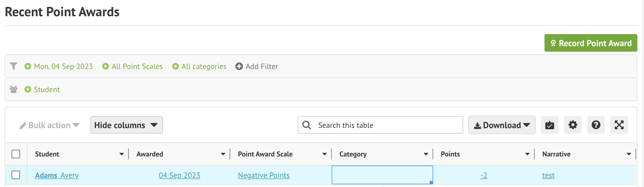
Task: Expand the Student column header arrow
Action: click(x=122, y=154)
